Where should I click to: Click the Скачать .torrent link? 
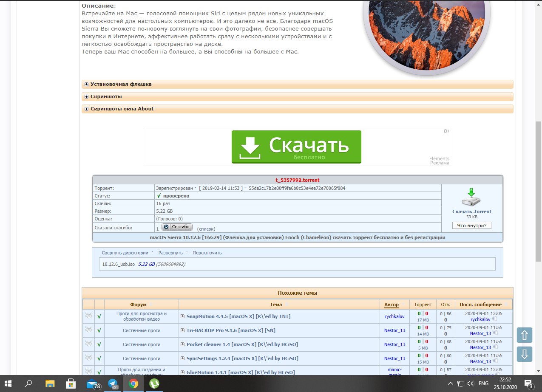[x=472, y=212]
